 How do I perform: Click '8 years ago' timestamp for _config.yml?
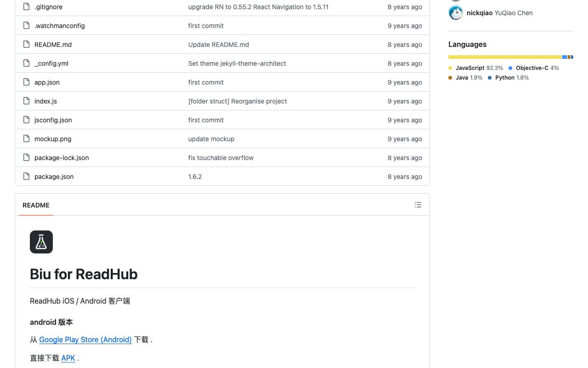tap(405, 63)
